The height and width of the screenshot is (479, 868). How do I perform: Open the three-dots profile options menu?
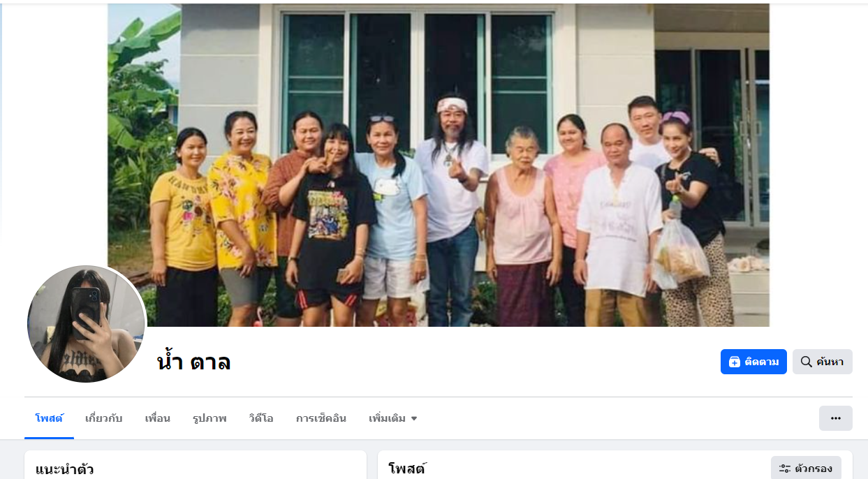click(835, 418)
